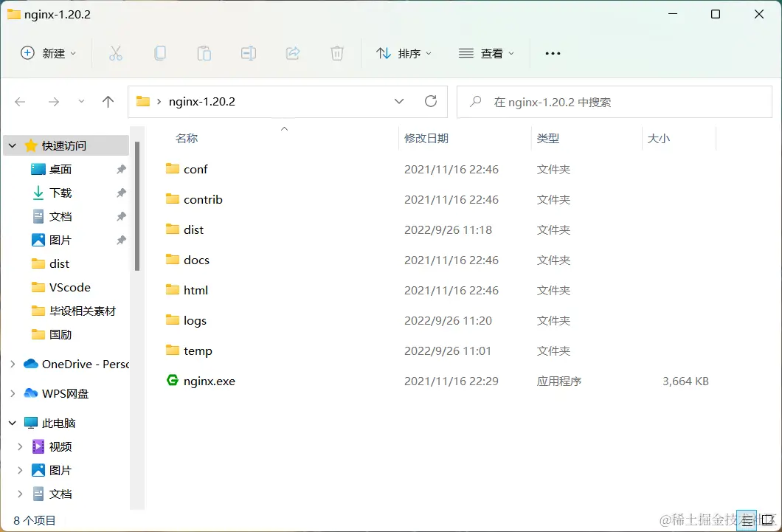The image size is (782, 532).
Task: Open 快速访问 in the sidebar
Action: (64, 145)
